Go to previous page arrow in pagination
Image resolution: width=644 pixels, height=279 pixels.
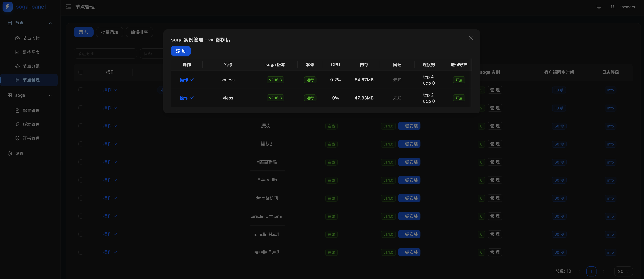(x=578, y=271)
